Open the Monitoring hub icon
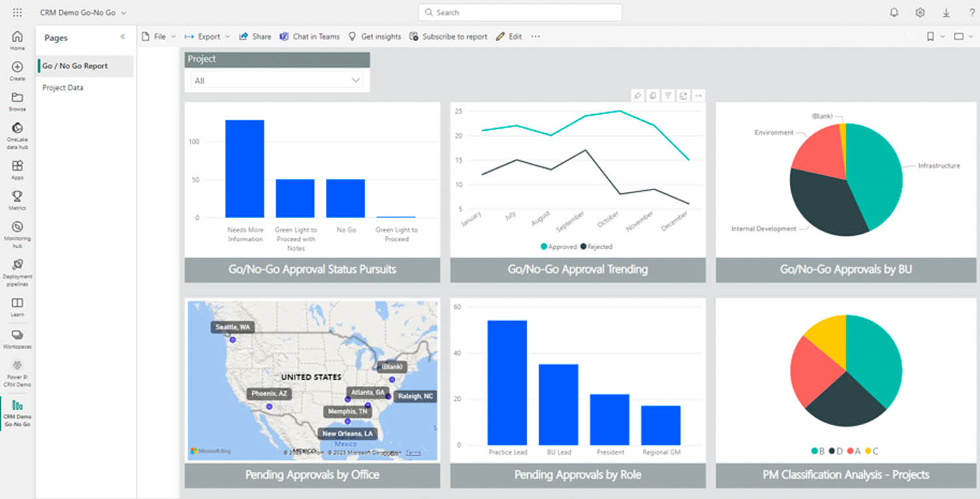Viewport: 980px width, 499px height. click(18, 227)
